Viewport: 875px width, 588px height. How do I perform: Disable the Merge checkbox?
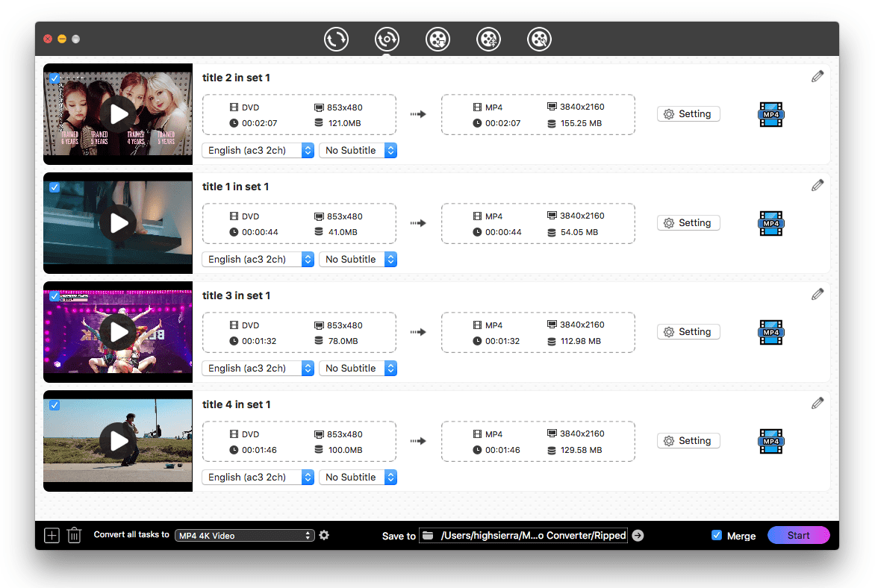coord(717,535)
